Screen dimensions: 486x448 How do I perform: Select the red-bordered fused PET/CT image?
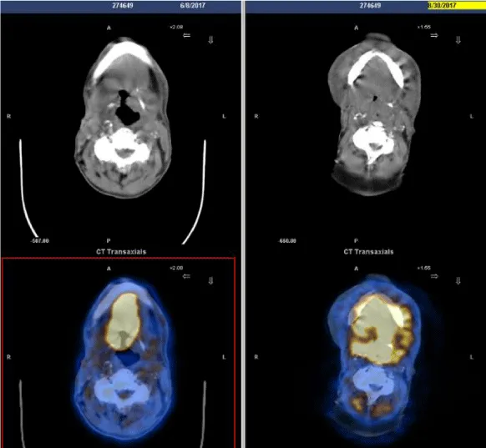[119, 353]
